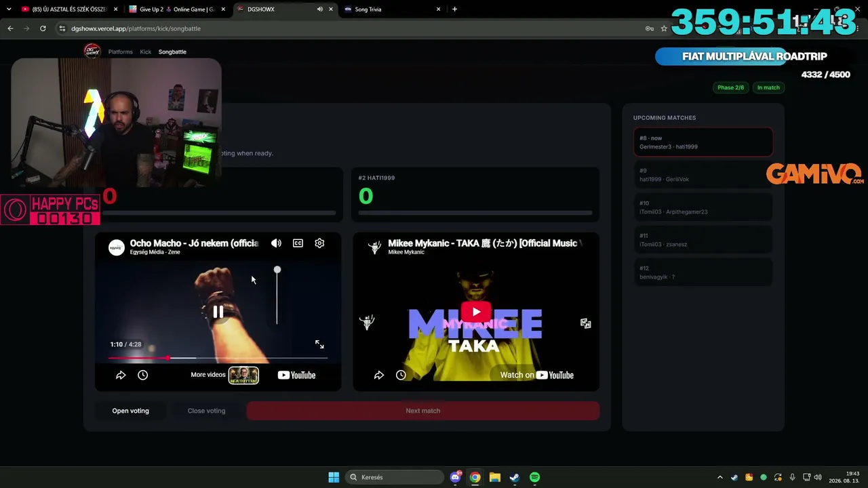This screenshot has width=868, height=488.
Task: Click the Phase 2/6 badge
Action: coord(730,87)
